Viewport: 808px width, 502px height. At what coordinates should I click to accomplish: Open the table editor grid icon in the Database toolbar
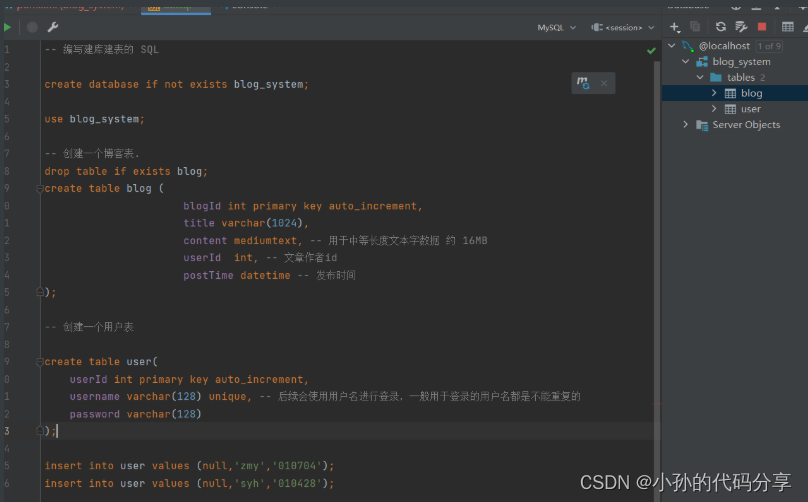(787, 26)
